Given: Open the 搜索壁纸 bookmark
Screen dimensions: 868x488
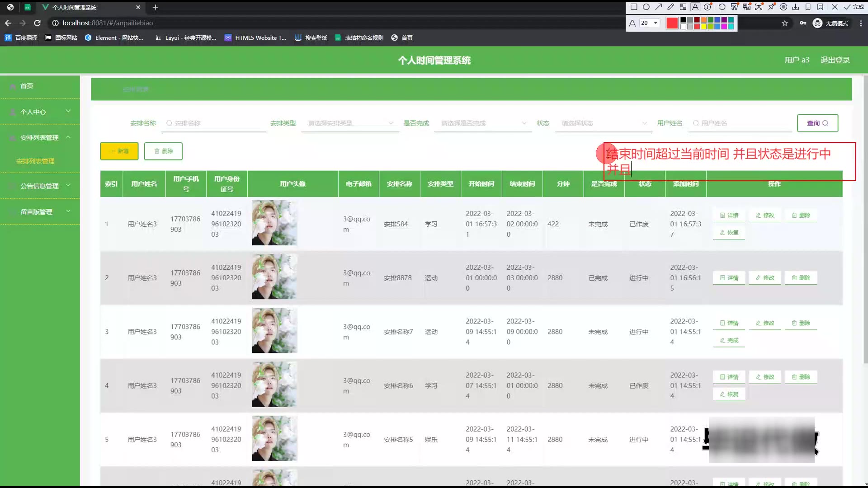Looking at the screenshot, I should (311, 38).
